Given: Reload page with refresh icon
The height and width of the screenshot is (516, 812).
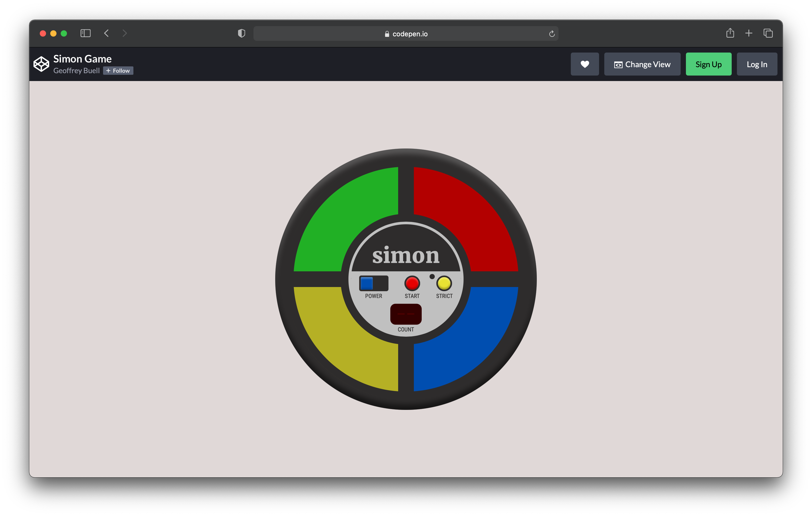Looking at the screenshot, I should click(x=552, y=34).
